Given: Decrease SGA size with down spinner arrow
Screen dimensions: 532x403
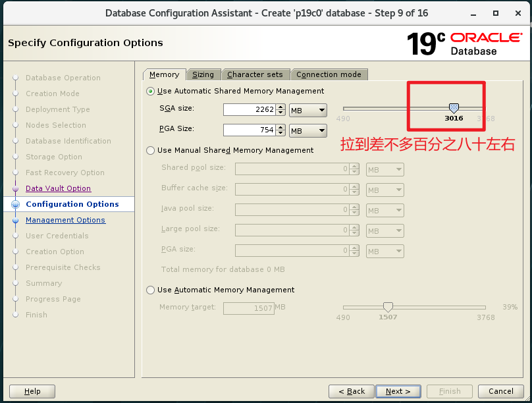Looking at the screenshot, I should 280,113.
